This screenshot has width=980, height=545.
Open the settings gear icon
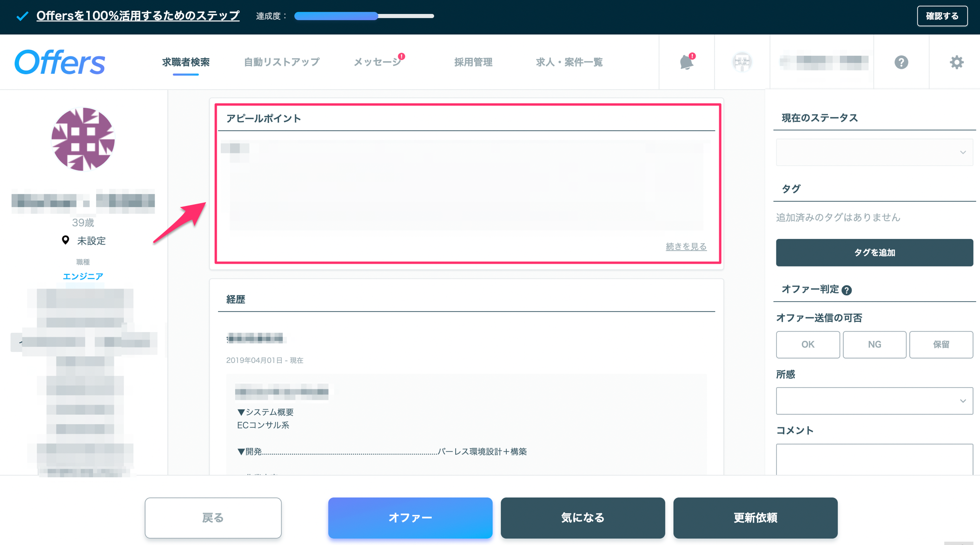click(956, 62)
